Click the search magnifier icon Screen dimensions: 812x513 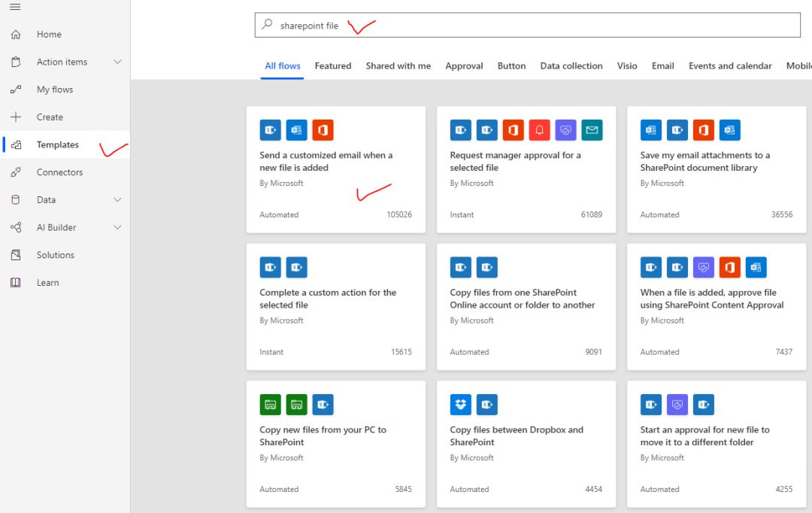point(267,24)
